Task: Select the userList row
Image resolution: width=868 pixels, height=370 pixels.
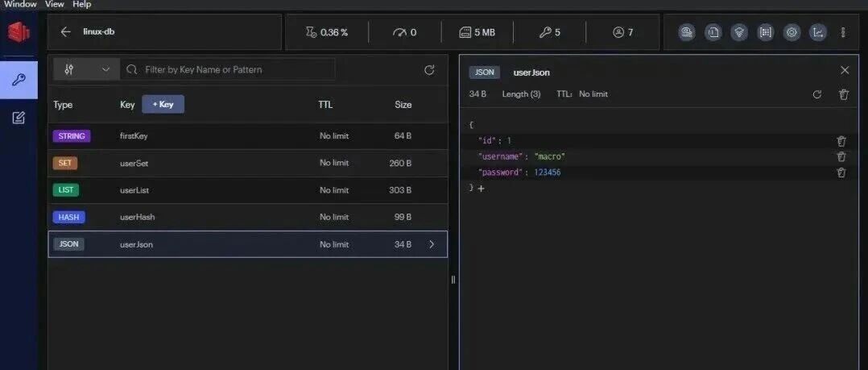Action: 247,190
